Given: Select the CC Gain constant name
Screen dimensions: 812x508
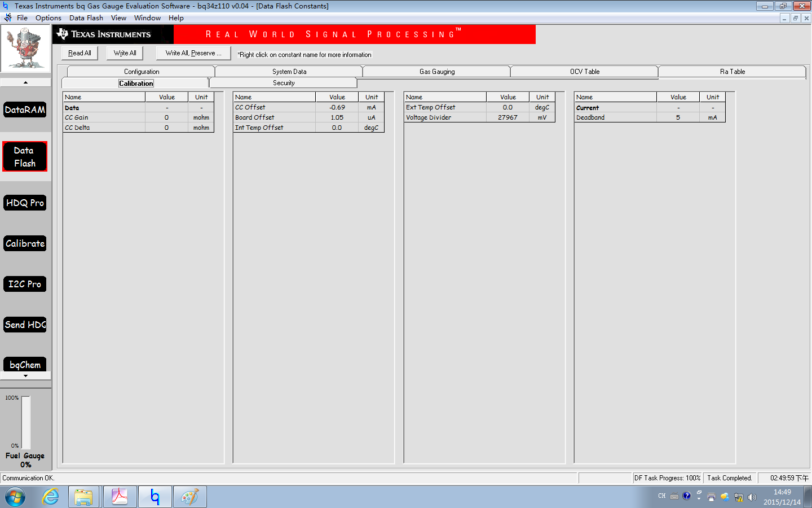Looking at the screenshot, I should [77, 117].
